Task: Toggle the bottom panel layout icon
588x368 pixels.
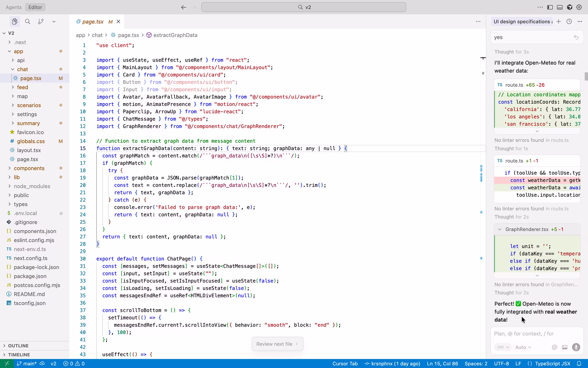Action: pos(560,7)
